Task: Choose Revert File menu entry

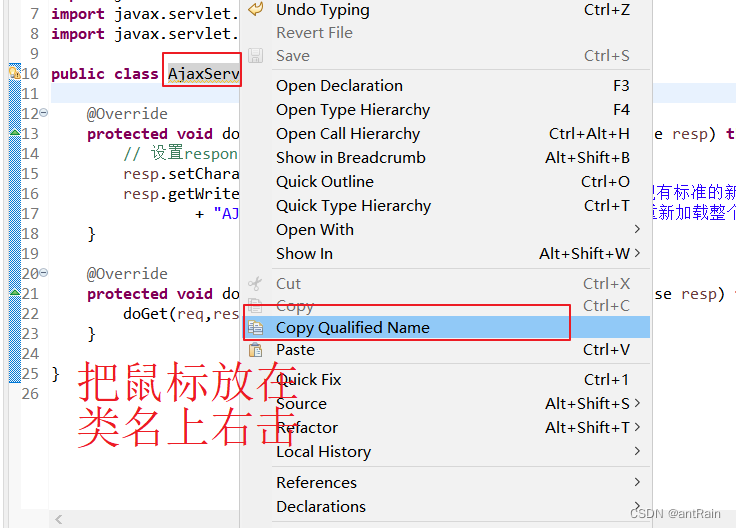Action: click(x=446, y=32)
